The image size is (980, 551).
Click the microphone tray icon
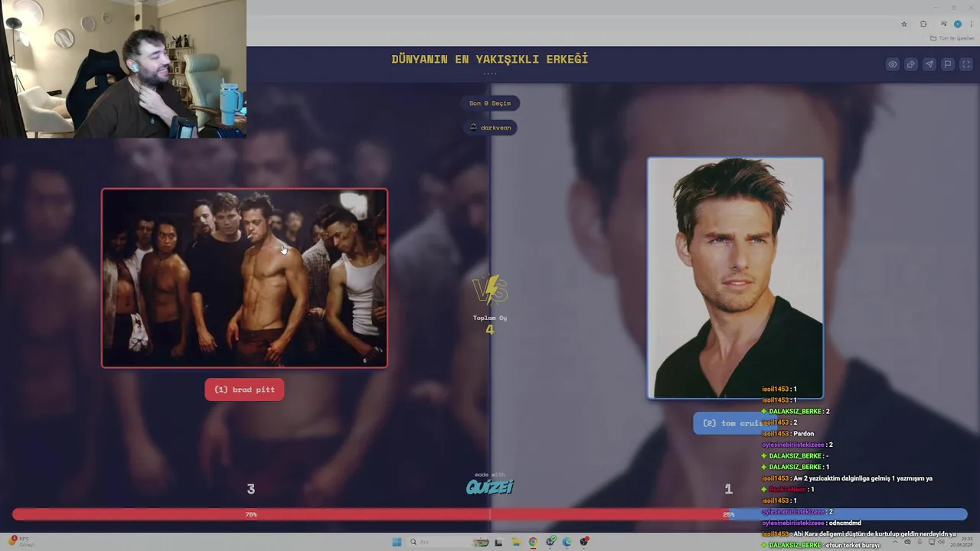click(919, 542)
